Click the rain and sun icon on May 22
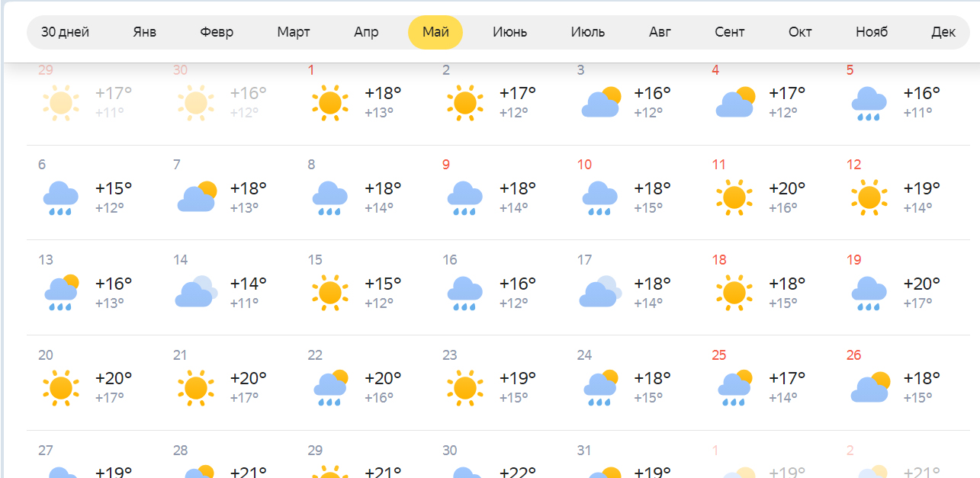 [331, 388]
